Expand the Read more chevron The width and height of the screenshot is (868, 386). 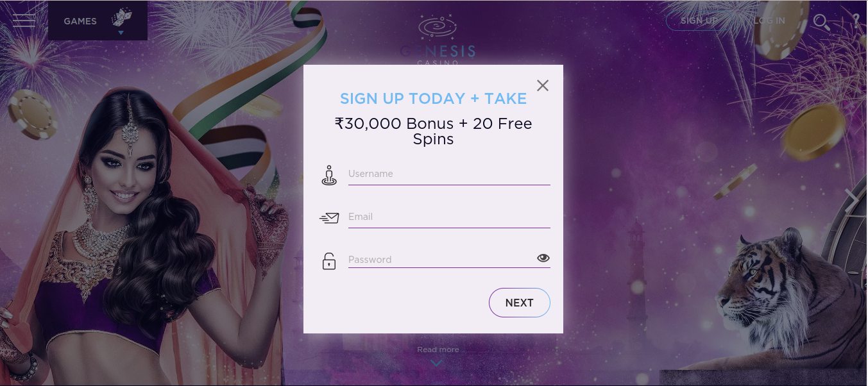[x=437, y=364]
